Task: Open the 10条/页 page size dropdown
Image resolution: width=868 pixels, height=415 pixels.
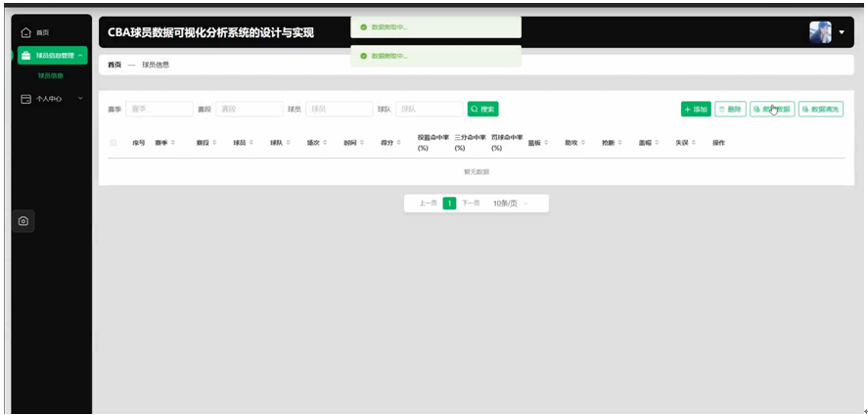Action: pyautogui.click(x=511, y=204)
